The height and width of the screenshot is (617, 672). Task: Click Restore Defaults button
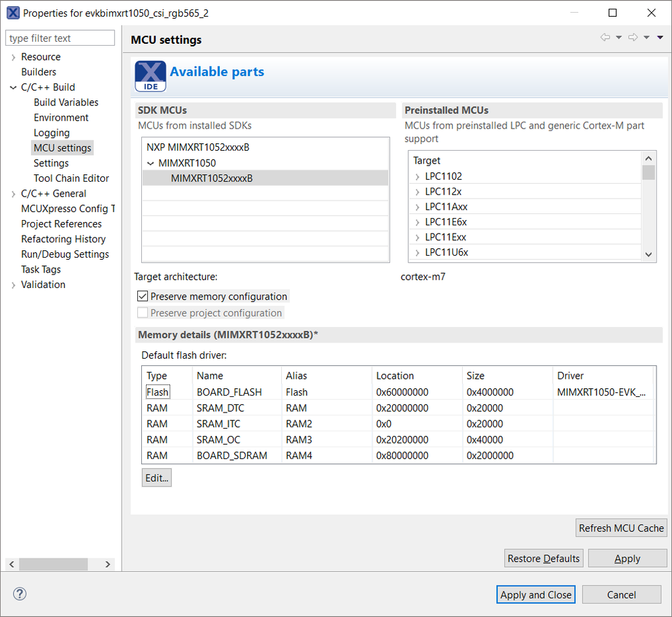[x=544, y=558]
